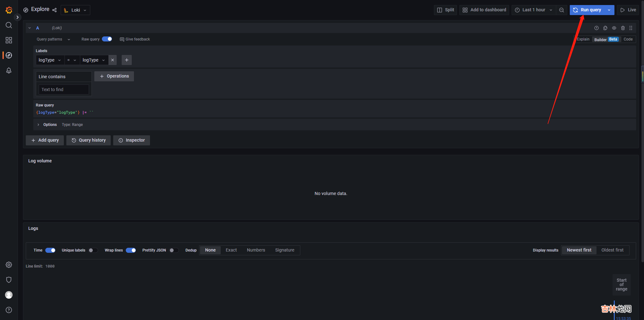
Task: Open the Search icon in sidebar
Action: tap(9, 25)
